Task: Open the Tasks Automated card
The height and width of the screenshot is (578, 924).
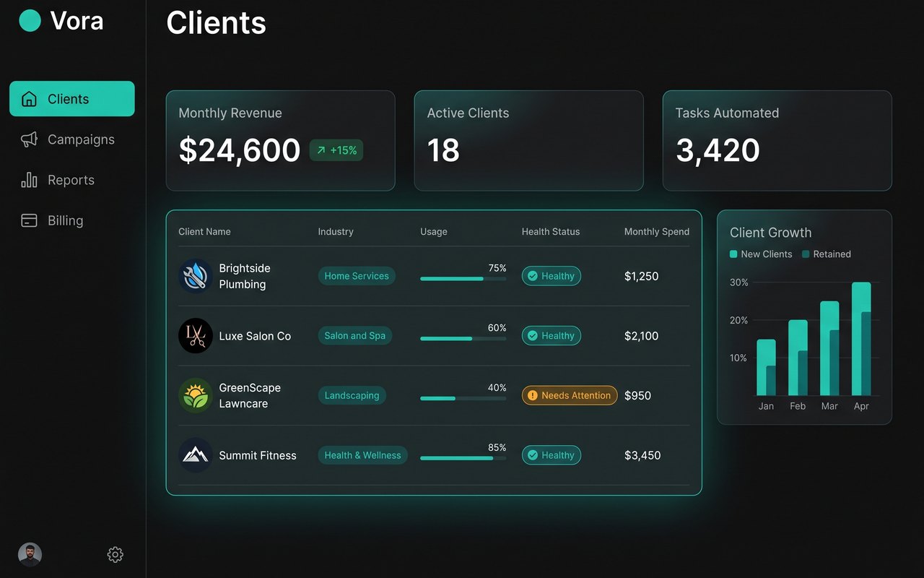Action: click(x=777, y=141)
